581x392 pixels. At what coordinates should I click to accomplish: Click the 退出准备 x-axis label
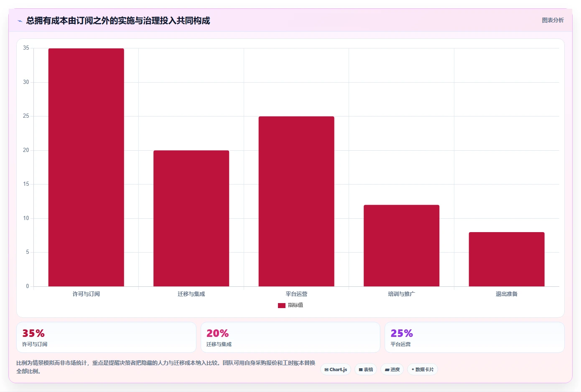(x=507, y=294)
